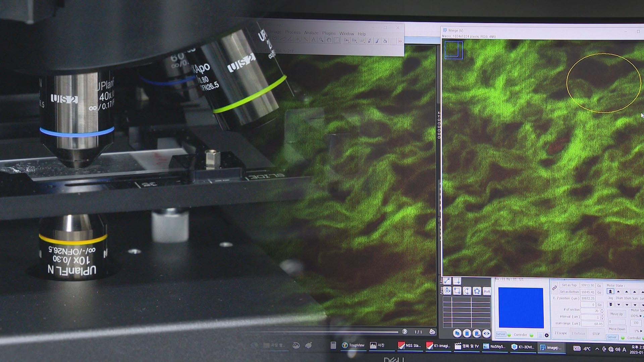Click the interval (um) stepper
644x362 pixels.
click(x=602, y=317)
